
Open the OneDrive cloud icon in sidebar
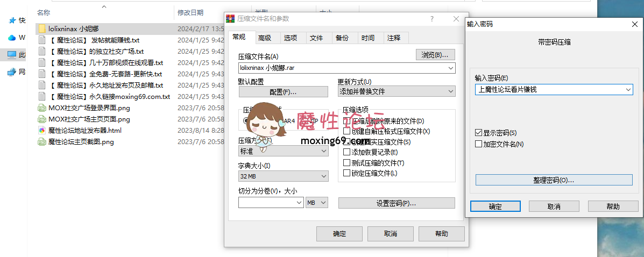tap(12, 38)
